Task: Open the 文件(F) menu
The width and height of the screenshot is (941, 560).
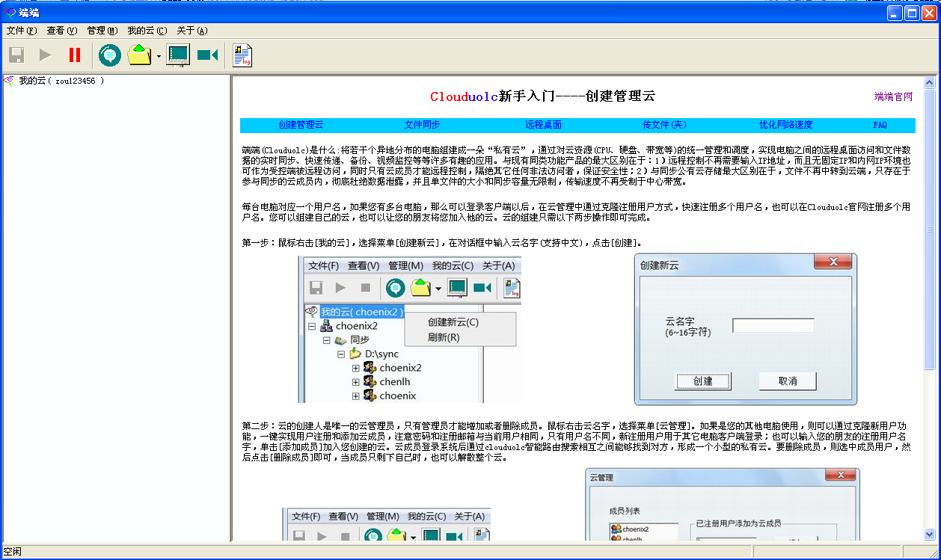Action: pyautogui.click(x=22, y=31)
